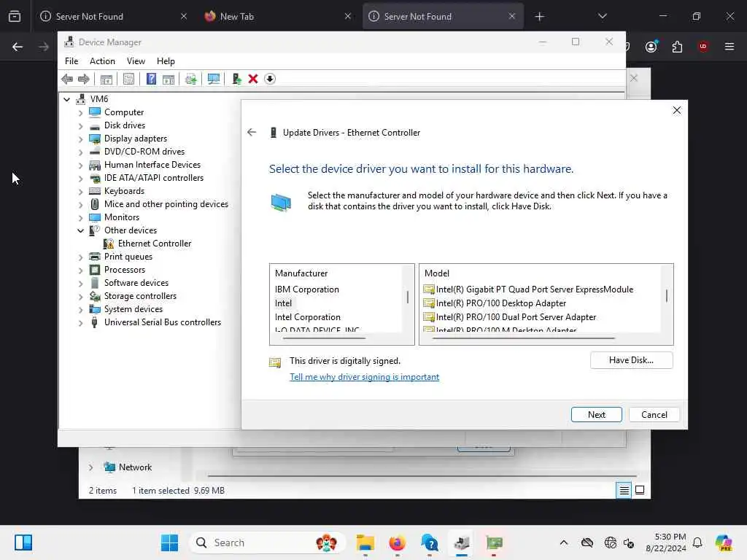Click the Update device driver toolbar icon
Image resolution: width=747 pixels, height=560 pixels.
tap(236, 79)
